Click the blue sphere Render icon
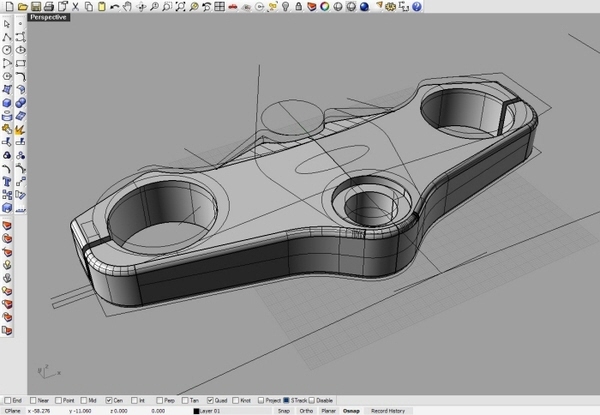This screenshot has width=600, height=415. [366, 6]
